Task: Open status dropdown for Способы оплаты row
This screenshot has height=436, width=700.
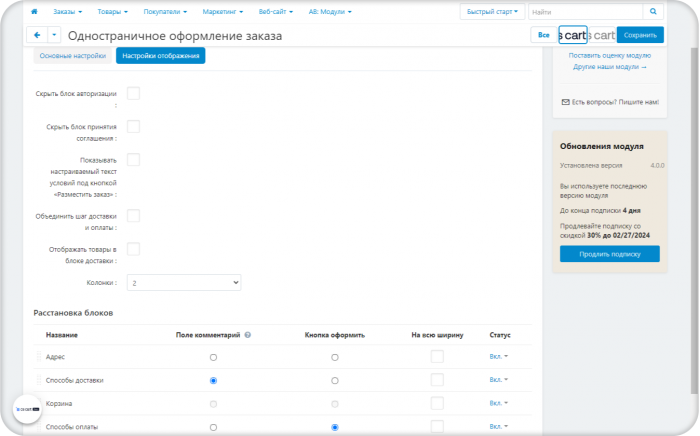Action: point(499,427)
